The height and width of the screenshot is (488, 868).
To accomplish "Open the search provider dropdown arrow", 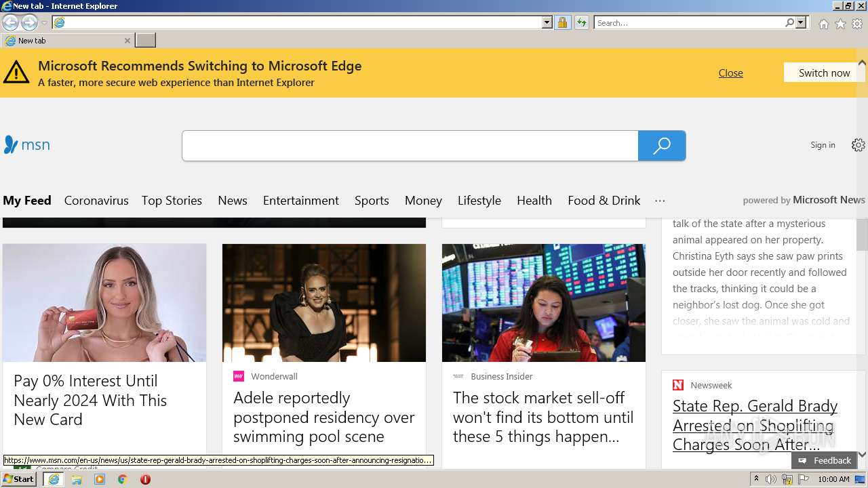I will coord(801,22).
